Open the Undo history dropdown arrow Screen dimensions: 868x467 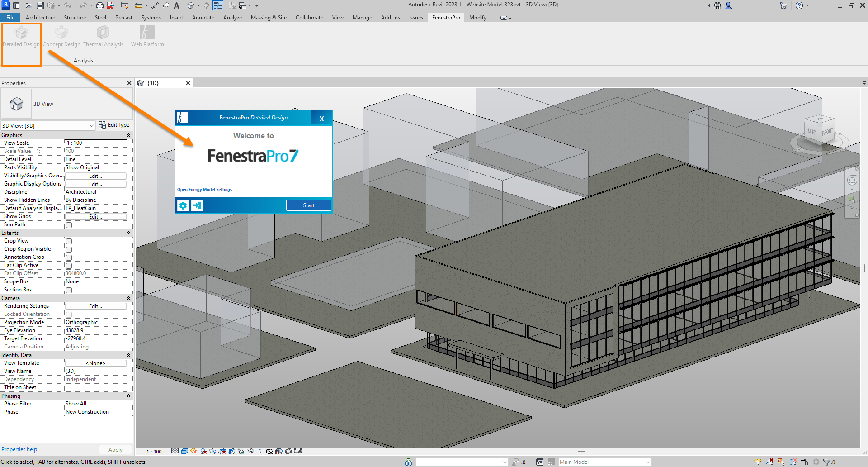(75, 5)
